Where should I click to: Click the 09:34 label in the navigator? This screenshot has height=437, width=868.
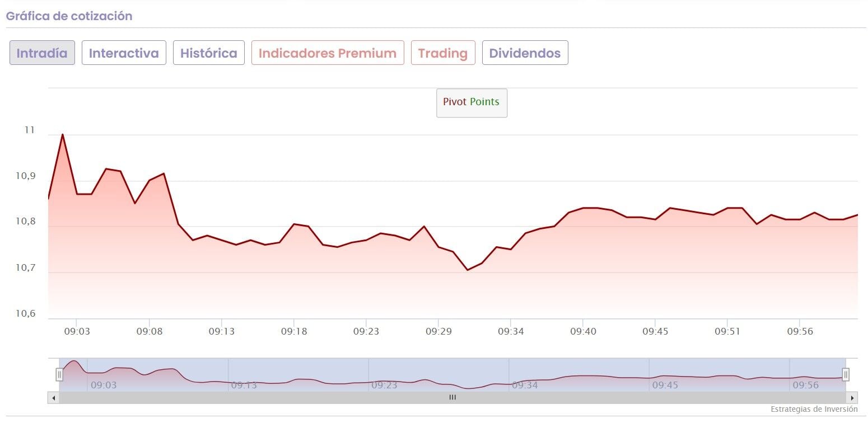click(x=524, y=385)
